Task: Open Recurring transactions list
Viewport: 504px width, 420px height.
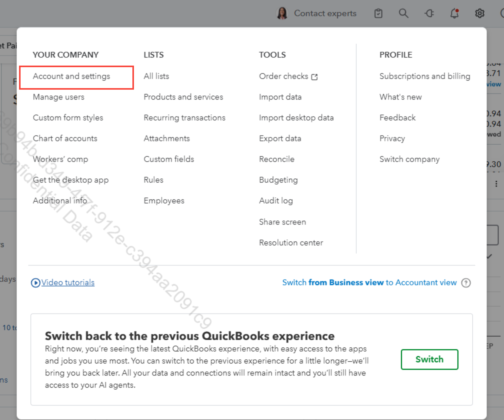Action: point(185,118)
